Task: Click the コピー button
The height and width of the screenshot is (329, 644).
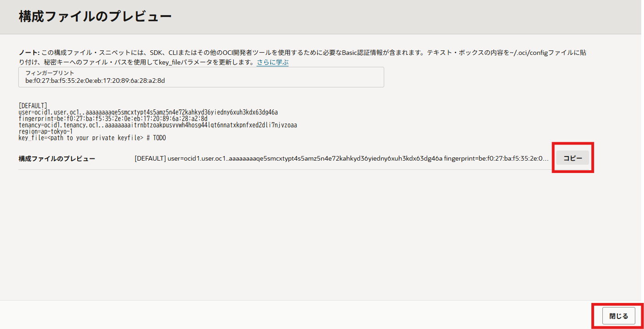Action: coord(573,158)
